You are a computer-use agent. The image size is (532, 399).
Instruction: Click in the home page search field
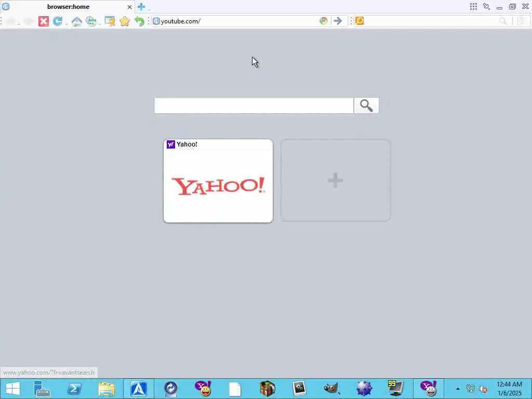pyautogui.click(x=254, y=105)
